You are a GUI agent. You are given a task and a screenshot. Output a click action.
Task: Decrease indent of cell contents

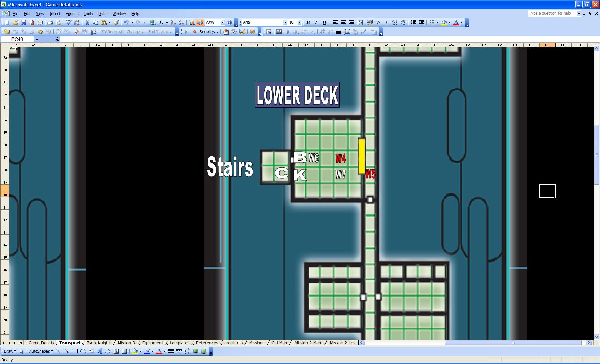coord(413,22)
